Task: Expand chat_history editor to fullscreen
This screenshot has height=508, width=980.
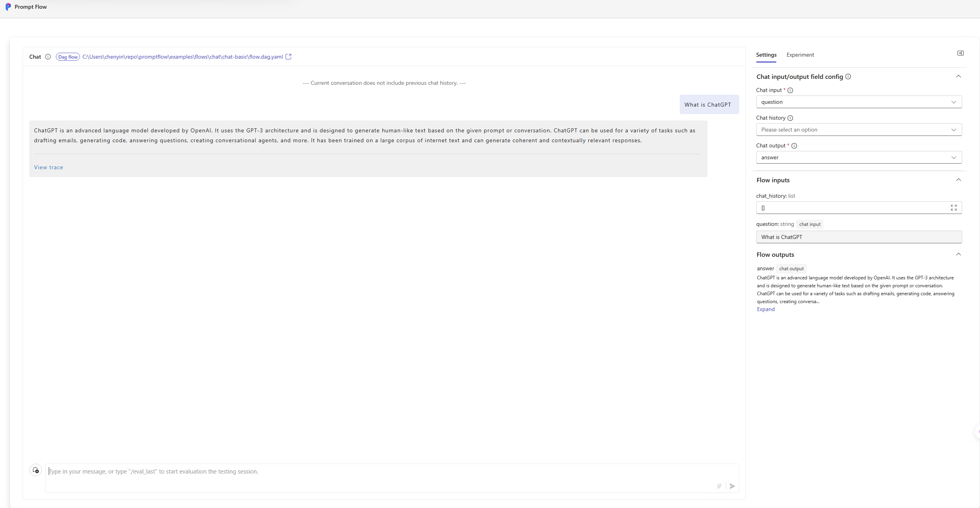Action: tap(954, 208)
